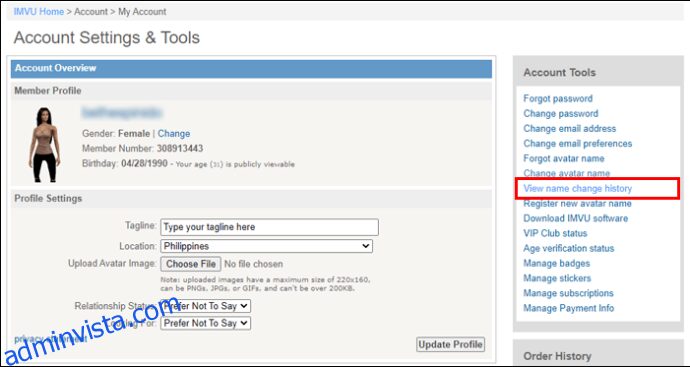
Task: Click the My Account breadcrumb text
Action: (142, 12)
